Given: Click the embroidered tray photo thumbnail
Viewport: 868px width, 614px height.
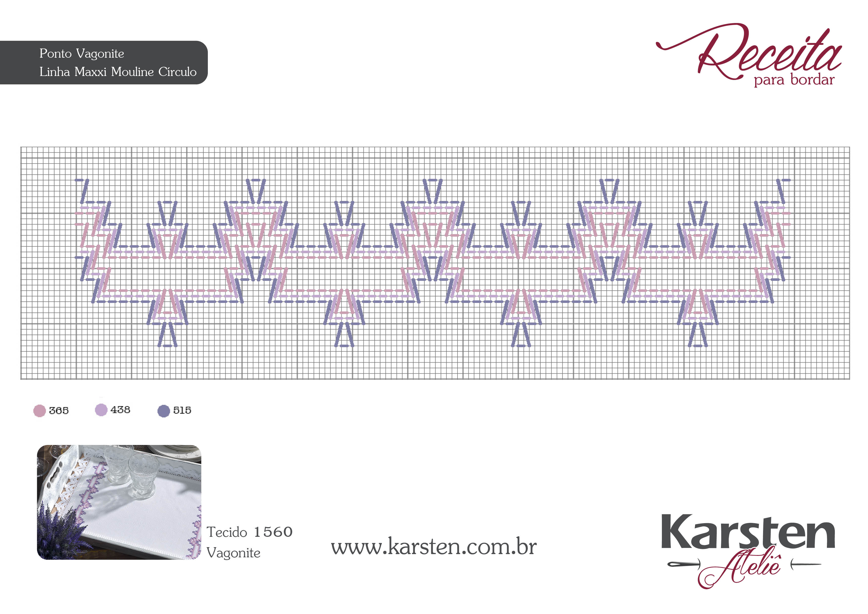Looking at the screenshot, I should tap(119, 502).
